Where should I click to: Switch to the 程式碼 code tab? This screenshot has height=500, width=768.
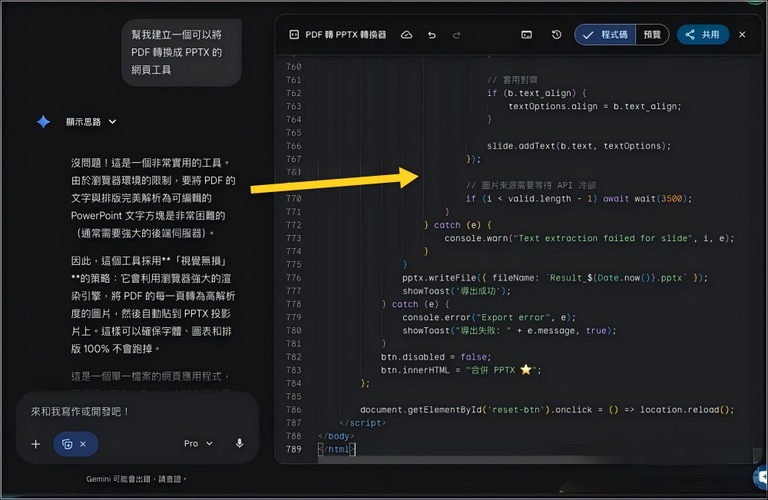coord(605,34)
